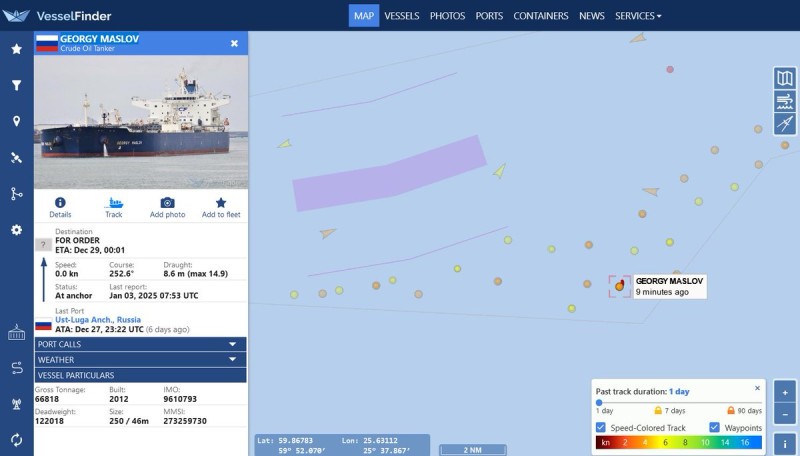Open the settings gear in sidebar
The image size is (800, 456).
pos(16,230)
